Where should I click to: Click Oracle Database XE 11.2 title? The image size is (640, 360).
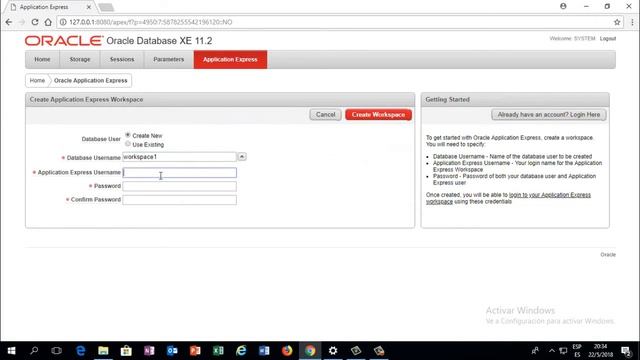coord(159,41)
